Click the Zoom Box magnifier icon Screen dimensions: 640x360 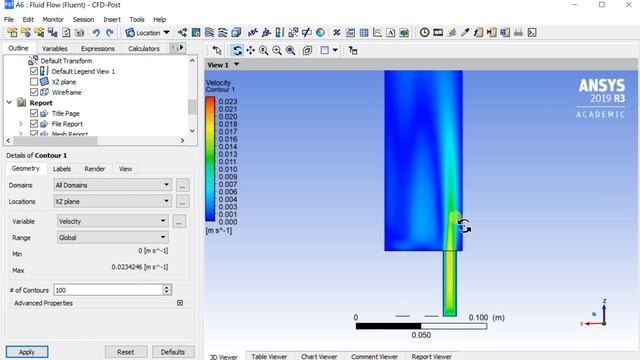[277, 50]
